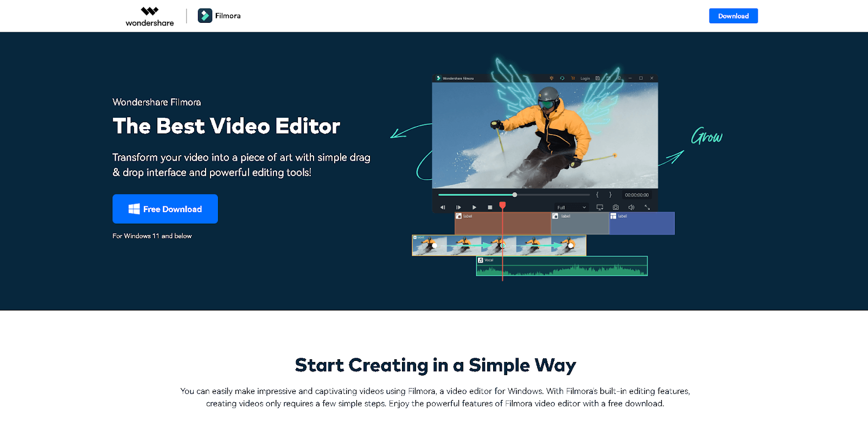Click the Free Download button
Viewport: 868px width, 432px height.
click(165, 209)
